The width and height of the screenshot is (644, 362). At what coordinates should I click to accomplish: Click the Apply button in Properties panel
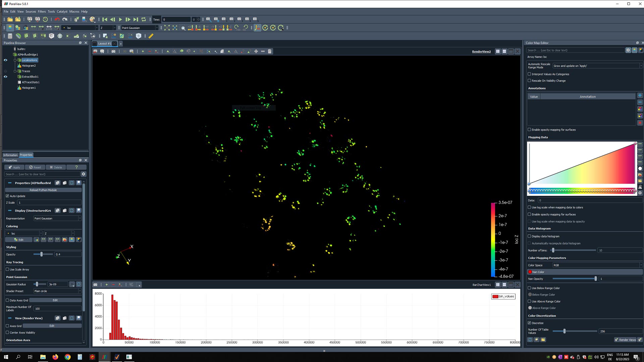[x=14, y=167]
